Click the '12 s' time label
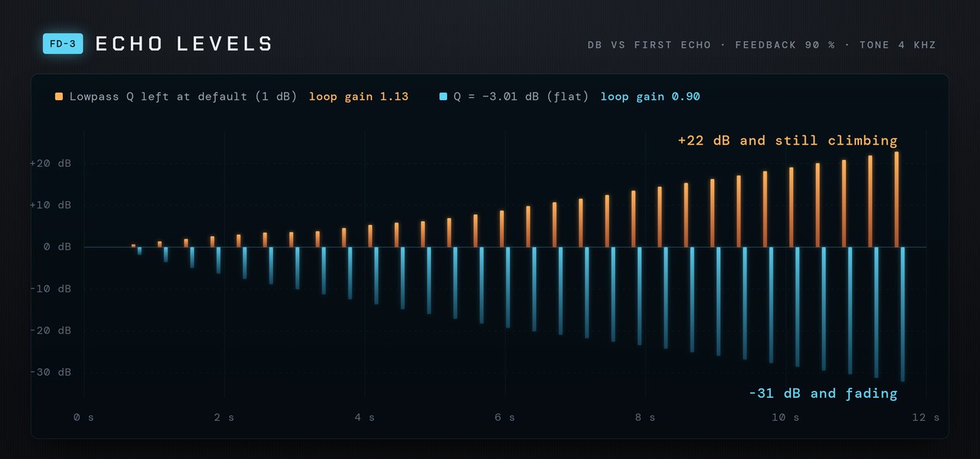 click(926, 418)
